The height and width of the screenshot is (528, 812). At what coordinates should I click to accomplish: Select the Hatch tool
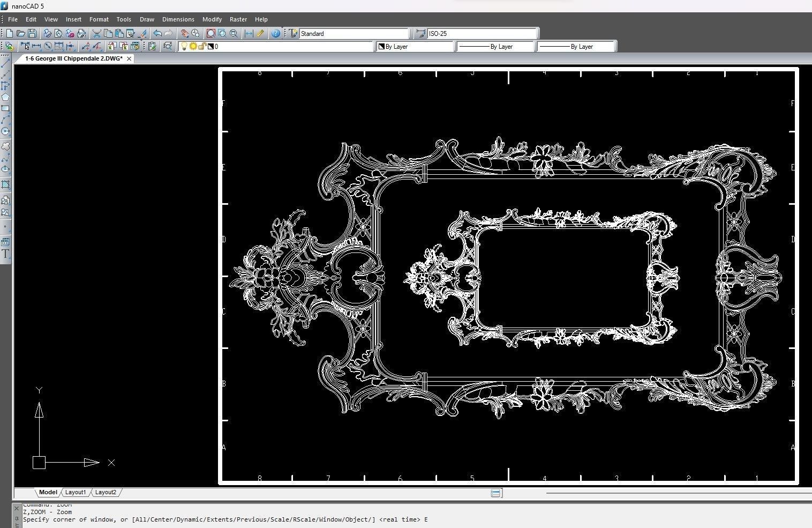point(5,184)
